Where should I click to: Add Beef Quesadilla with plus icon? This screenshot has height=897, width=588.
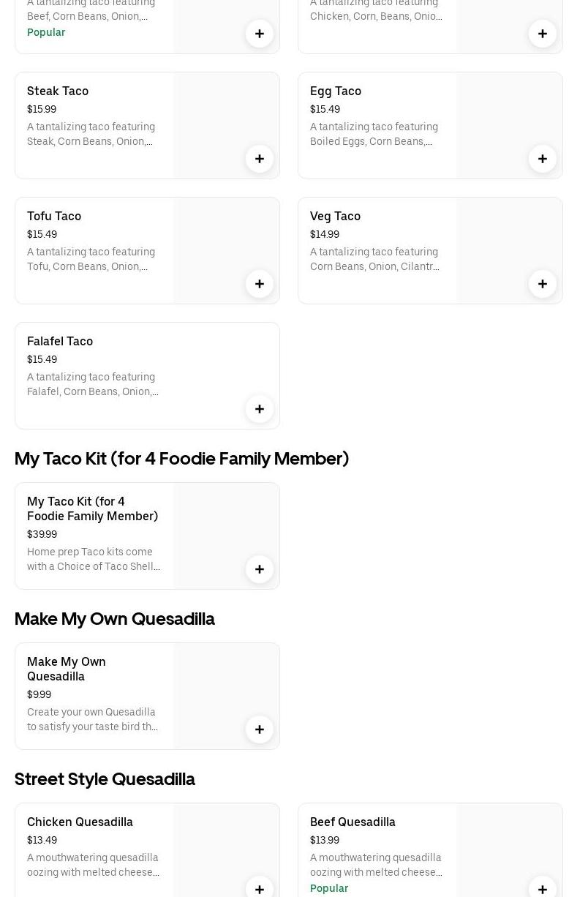pos(543,888)
